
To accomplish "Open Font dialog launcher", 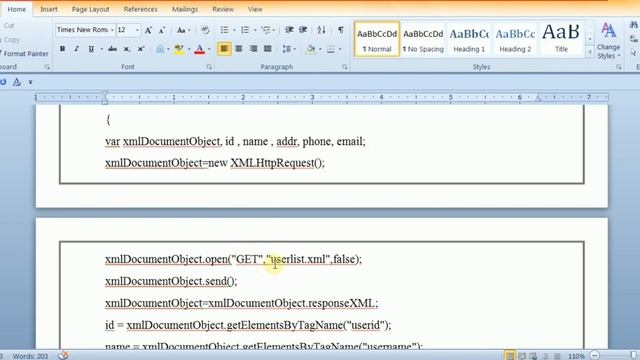I will pos(209,67).
